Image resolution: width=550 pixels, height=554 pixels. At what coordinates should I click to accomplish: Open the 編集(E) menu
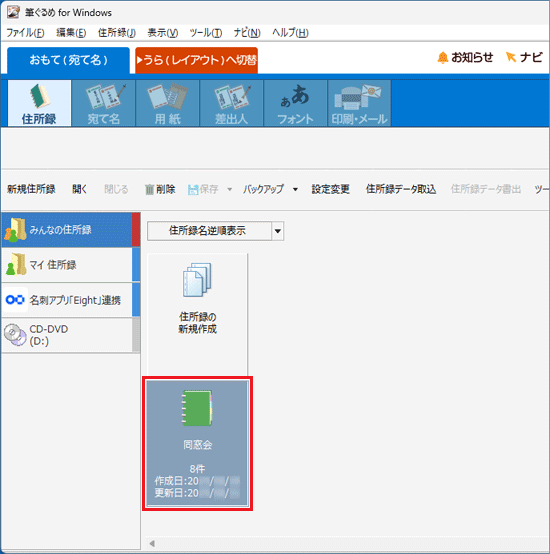pyautogui.click(x=71, y=33)
